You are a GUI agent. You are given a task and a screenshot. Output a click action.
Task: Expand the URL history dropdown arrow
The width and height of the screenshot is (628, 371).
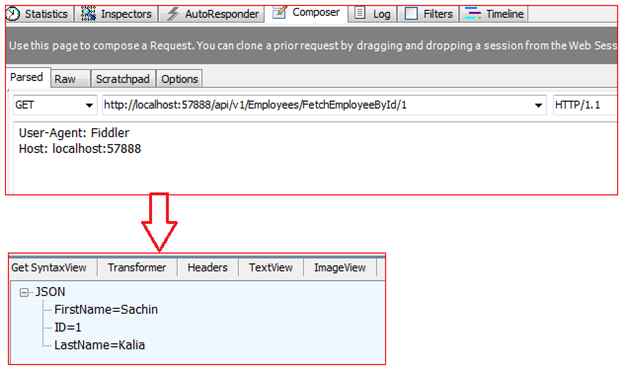coord(538,105)
